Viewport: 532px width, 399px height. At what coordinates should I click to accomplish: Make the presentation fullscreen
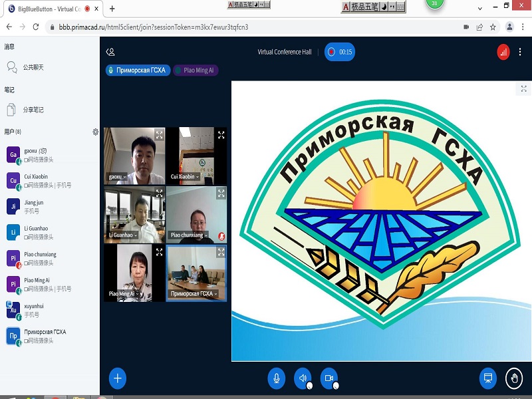(523, 88)
